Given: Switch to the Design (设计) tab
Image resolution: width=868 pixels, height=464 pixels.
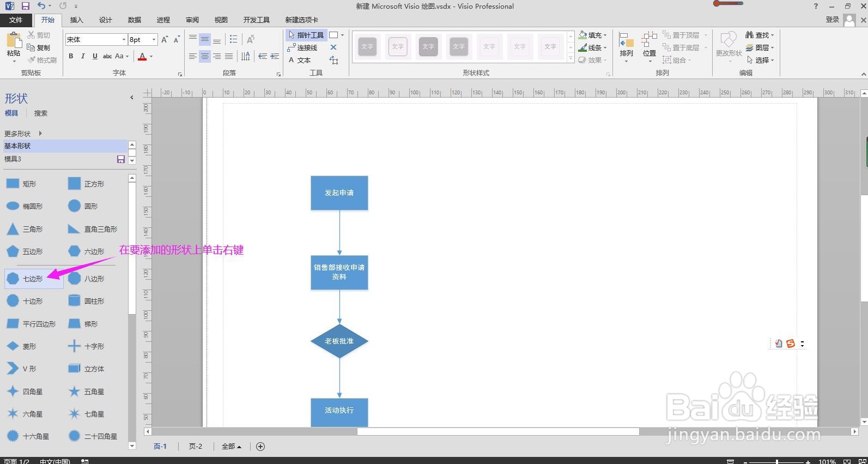Looking at the screenshot, I should pos(106,20).
